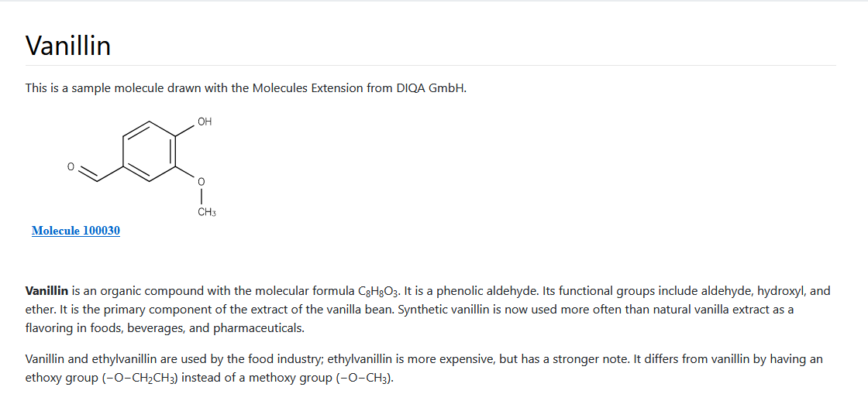Open the Molecule 100030 link
Screen dimensions: 868x394
click(x=76, y=231)
